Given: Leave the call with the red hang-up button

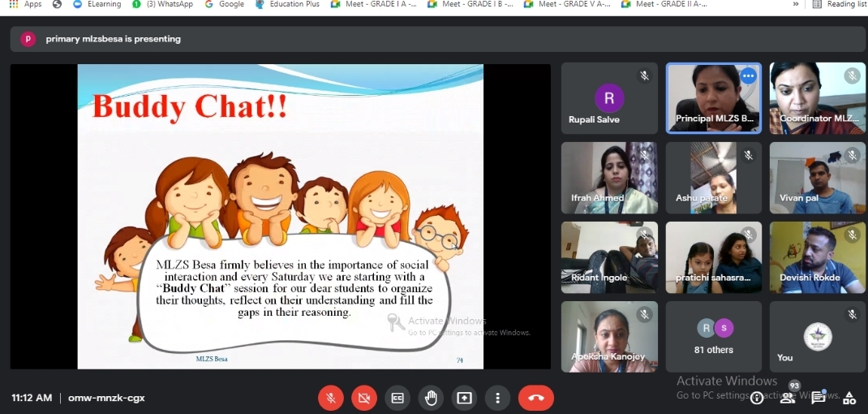Looking at the screenshot, I should tap(536, 398).
